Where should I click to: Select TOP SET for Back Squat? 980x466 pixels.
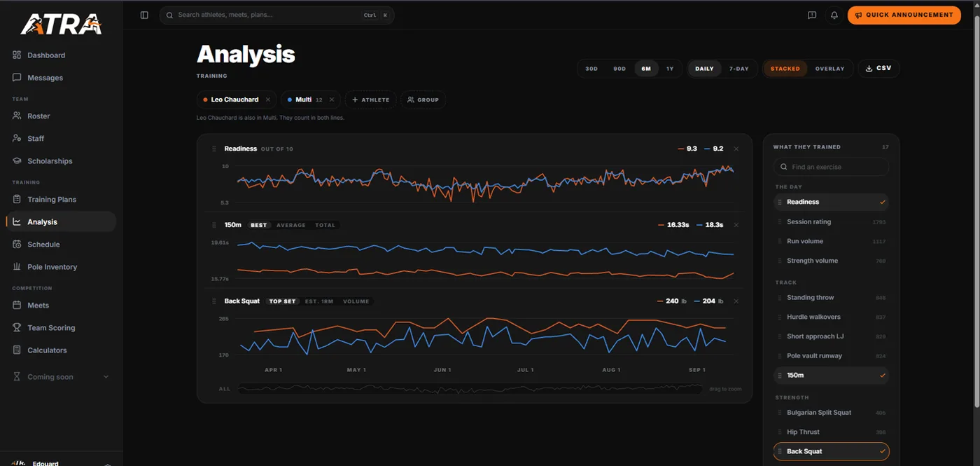[283, 301]
